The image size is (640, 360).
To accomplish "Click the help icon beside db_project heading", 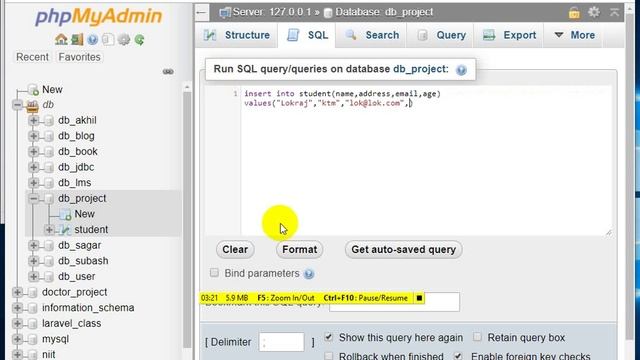I will click(x=461, y=70).
